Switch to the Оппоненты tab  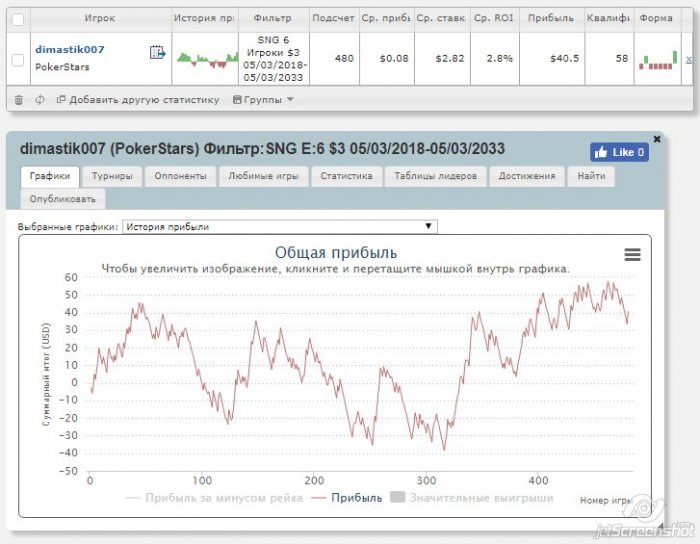[x=180, y=176]
